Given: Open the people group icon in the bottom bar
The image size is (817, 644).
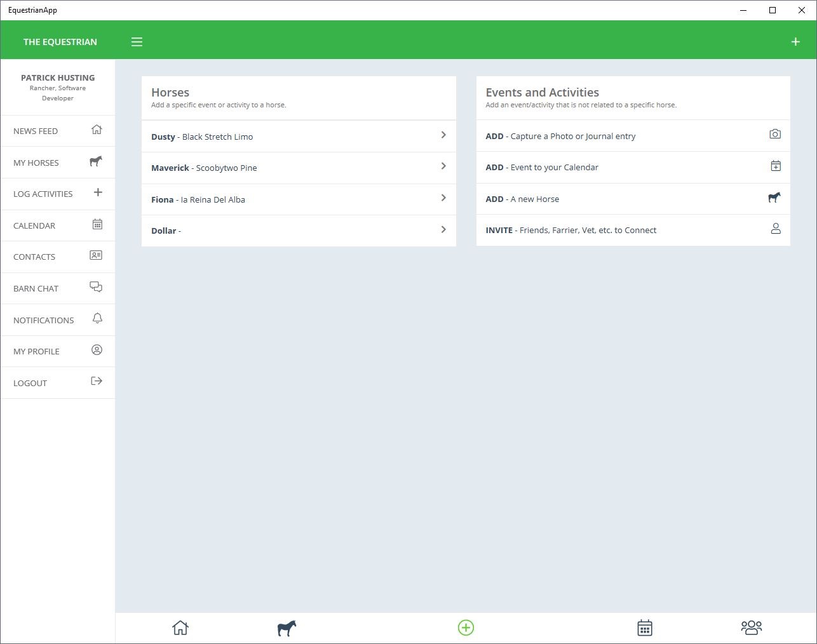Looking at the screenshot, I should 752,627.
